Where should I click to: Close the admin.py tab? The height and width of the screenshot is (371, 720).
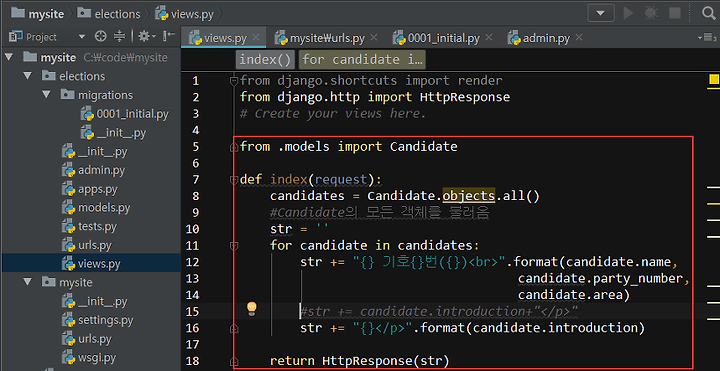tap(579, 37)
